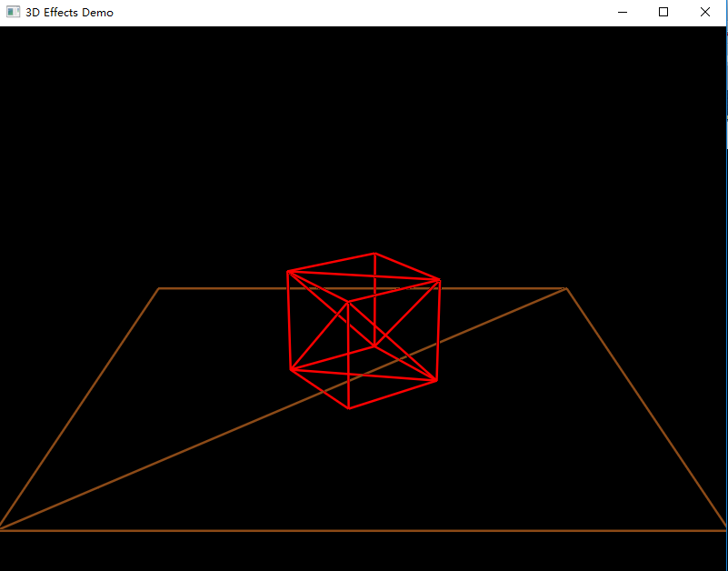This screenshot has height=571, width=728.
Task: Select the red wireframe cube
Action: [364, 327]
